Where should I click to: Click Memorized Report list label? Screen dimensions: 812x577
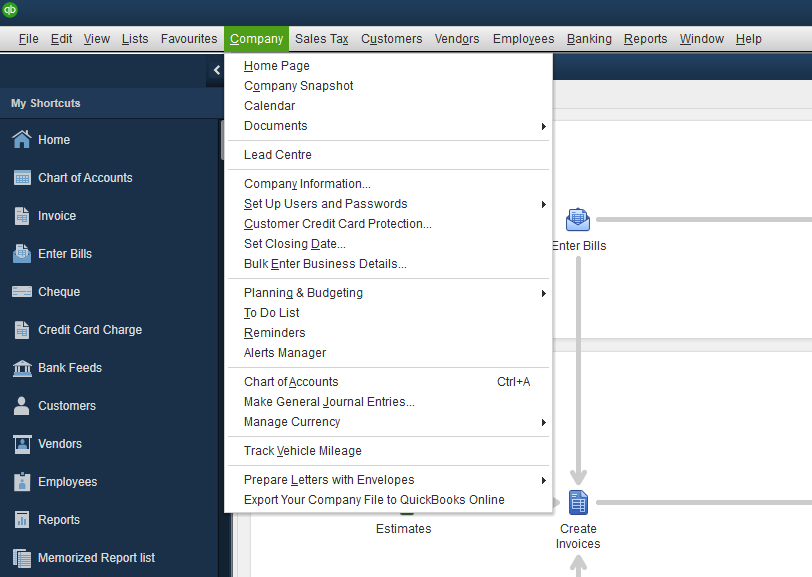point(96,558)
